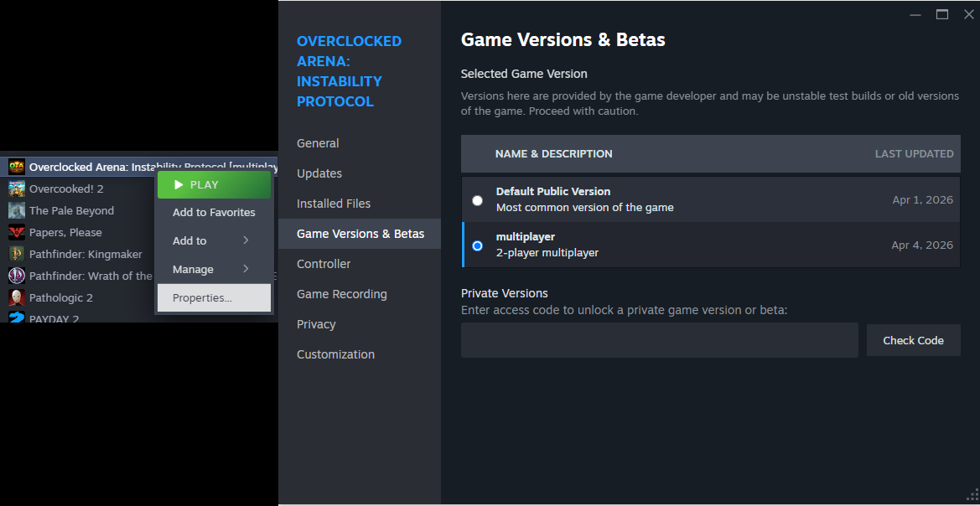The height and width of the screenshot is (506, 980).
Task: Click the LAST UPDATED column header
Action: pos(915,153)
